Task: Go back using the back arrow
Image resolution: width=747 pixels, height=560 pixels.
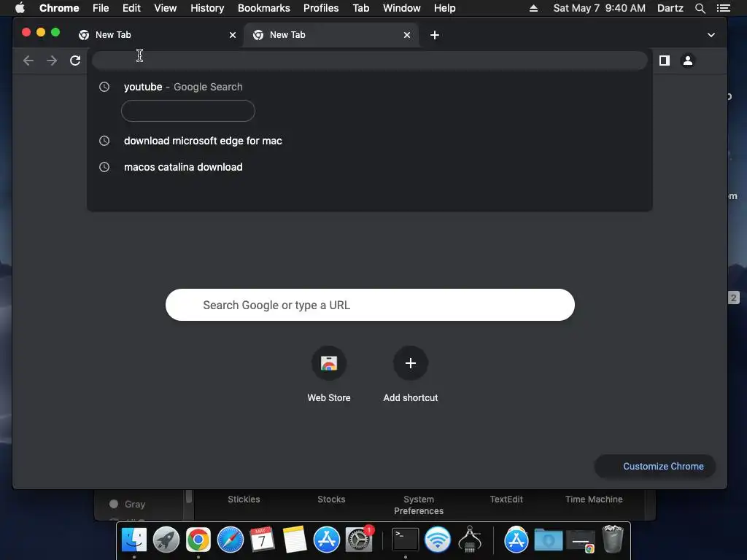Action: click(28, 61)
